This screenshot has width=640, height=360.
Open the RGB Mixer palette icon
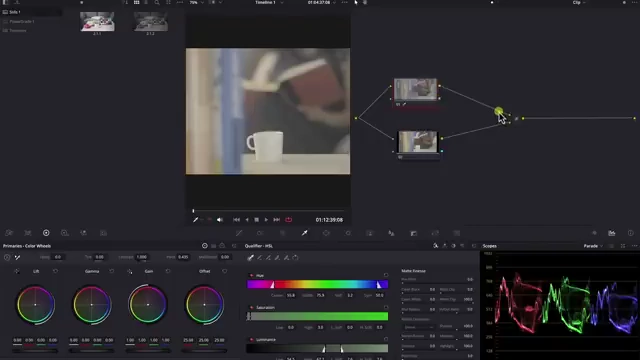coord(83,233)
